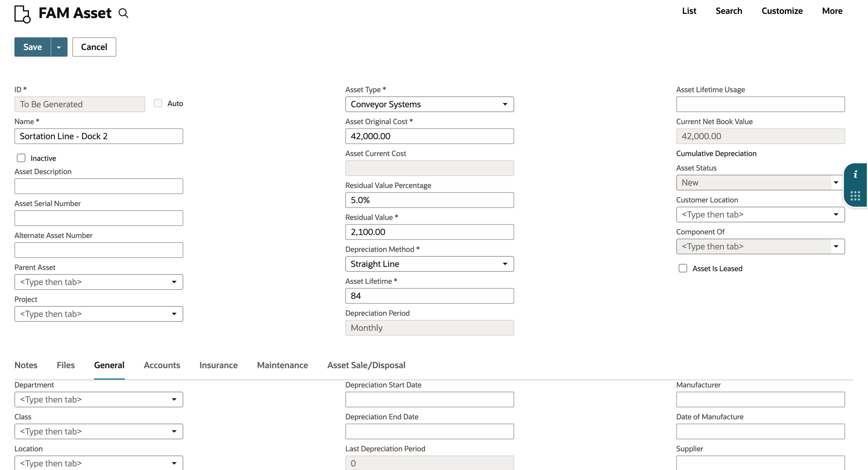
Task: Click the Residual Value Percentage field
Action: tap(429, 200)
